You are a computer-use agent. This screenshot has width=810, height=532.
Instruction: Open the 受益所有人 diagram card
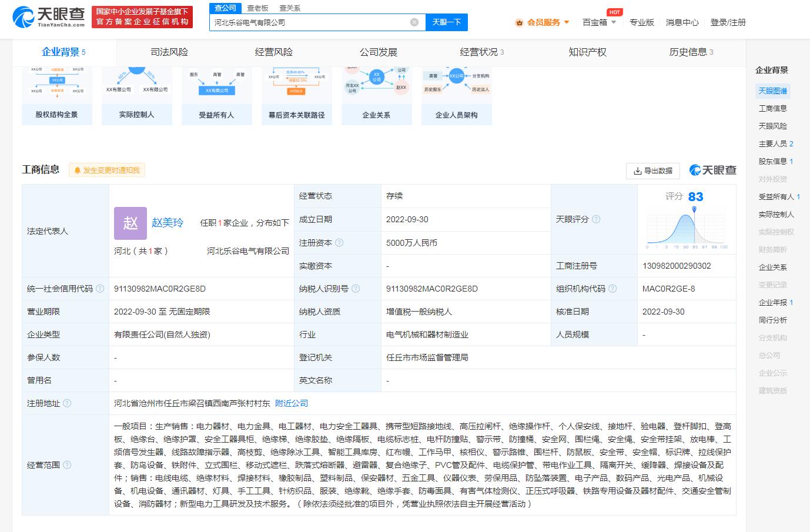217,96
